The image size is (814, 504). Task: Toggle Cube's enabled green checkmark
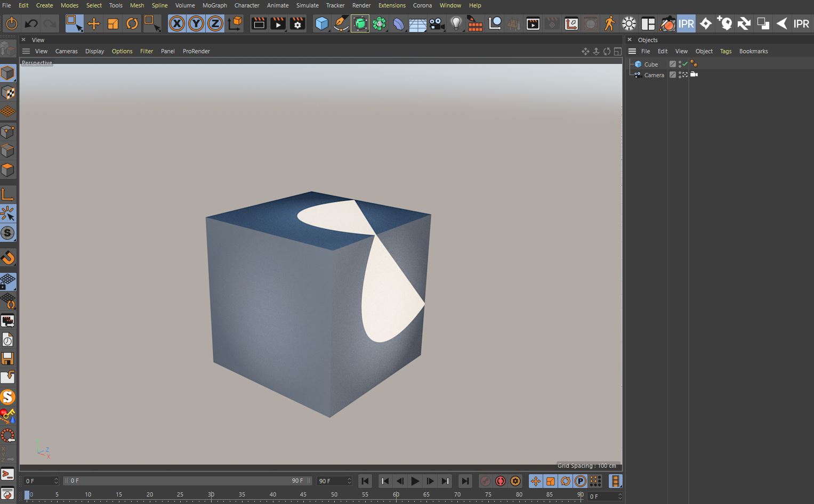[x=685, y=64]
